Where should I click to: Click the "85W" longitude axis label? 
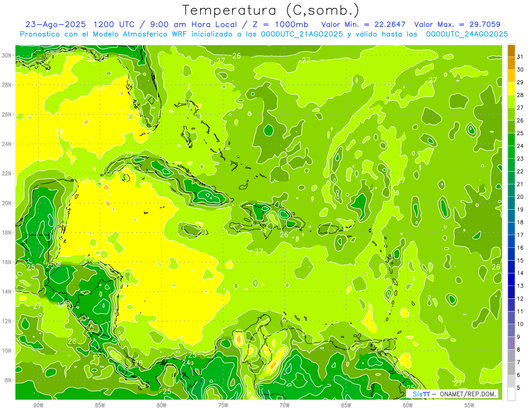[x=100, y=405]
